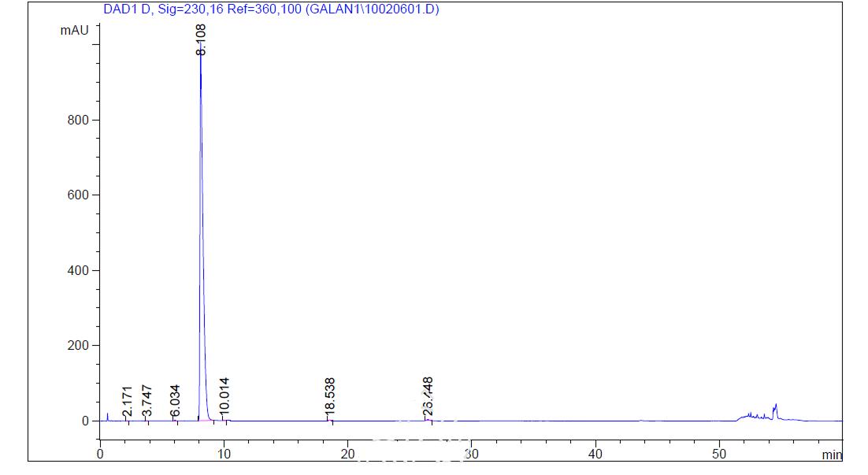
Task: Click the 2.171 peak label
Action: tap(128, 402)
